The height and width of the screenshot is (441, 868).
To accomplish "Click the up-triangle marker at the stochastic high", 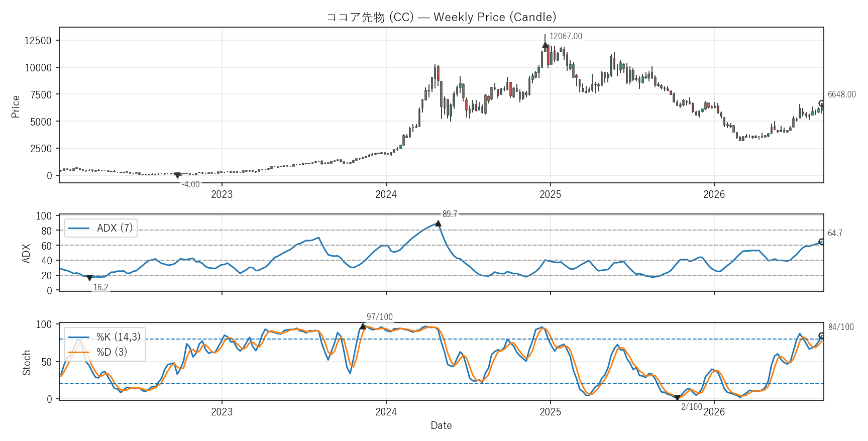I will pos(363,326).
